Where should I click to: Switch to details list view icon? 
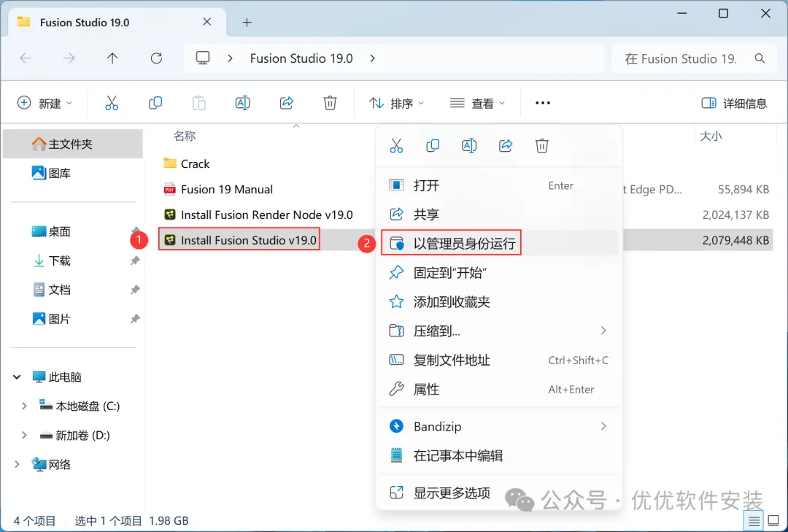[x=754, y=521]
